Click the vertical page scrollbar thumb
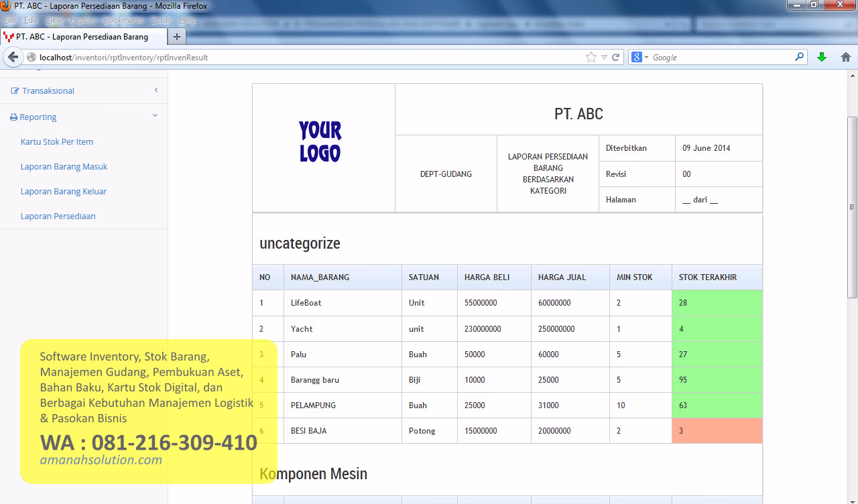Screen dimensions: 858x504 (x=852, y=206)
